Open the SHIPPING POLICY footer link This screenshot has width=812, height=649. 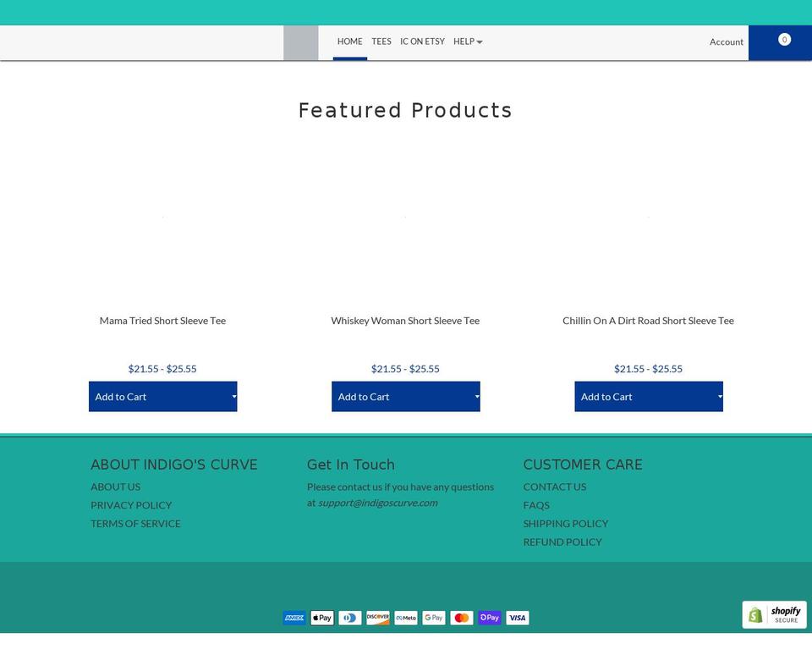click(566, 524)
